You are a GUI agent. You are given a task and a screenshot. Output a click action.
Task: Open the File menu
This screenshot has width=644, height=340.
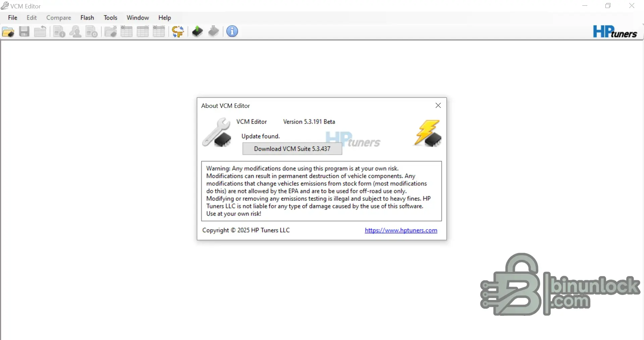(12, 18)
